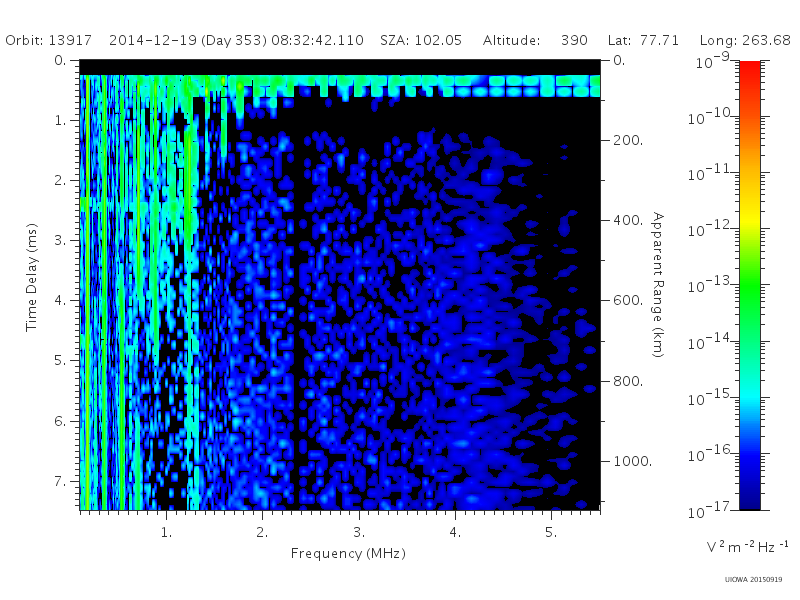This screenshot has width=800, height=600.
Task: Click the "600." apparent range tick label
Action: pos(628,300)
